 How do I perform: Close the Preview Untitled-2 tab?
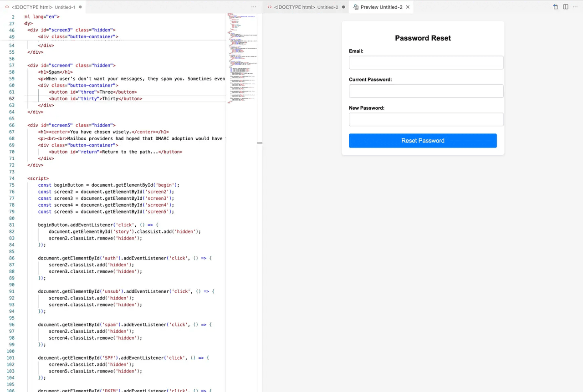(x=408, y=7)
